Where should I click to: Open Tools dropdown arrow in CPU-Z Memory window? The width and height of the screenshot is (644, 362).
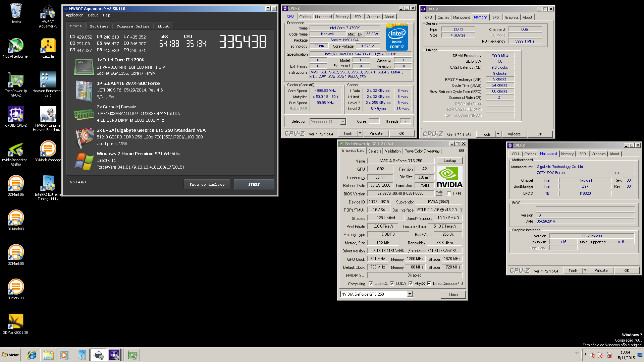click(x=498, y=134)
